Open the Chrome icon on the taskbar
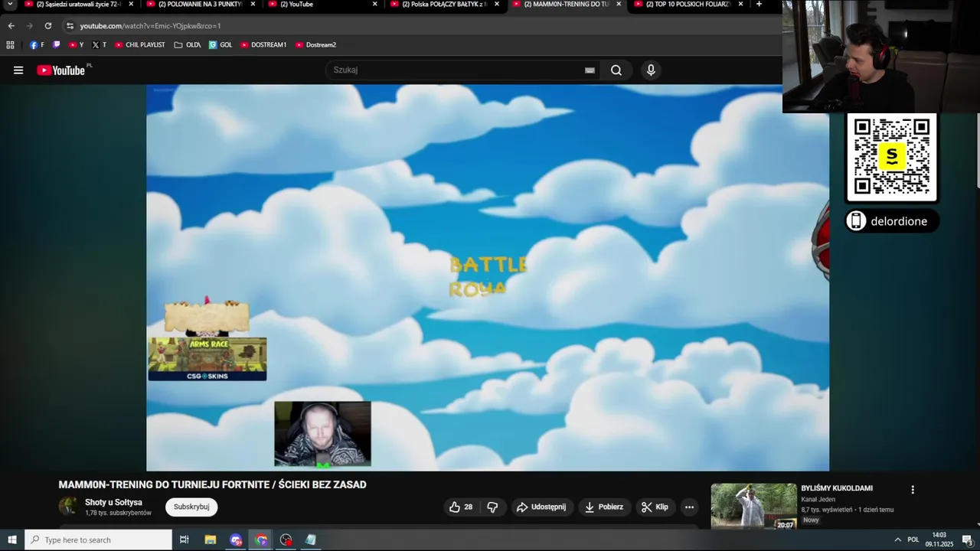The width and height of the screenshot is (980, 551). tap(261, 540)
